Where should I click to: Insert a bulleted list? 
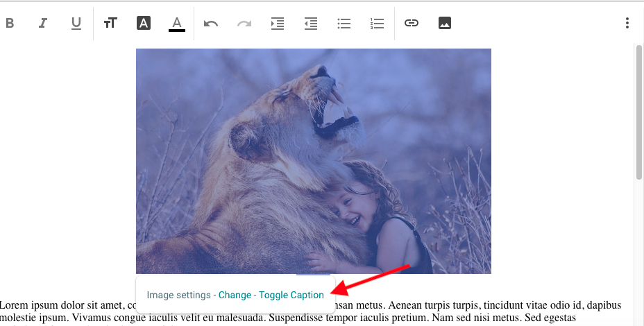point(344,23)
